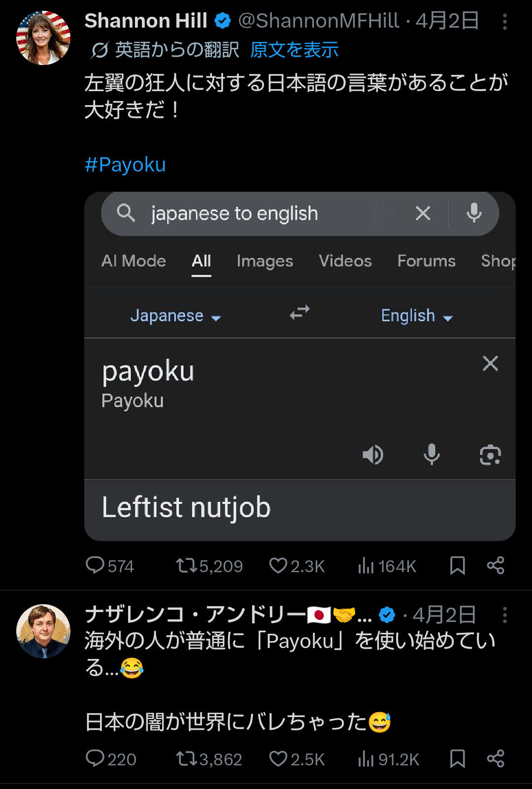This screenshot has height=789, width=532.
Task: Open Shannon Hill's display name
Action: pos(146,21)
